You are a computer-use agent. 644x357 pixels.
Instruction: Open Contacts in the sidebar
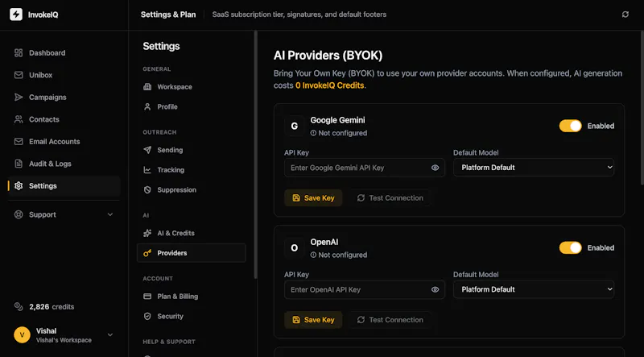(64, 119)
